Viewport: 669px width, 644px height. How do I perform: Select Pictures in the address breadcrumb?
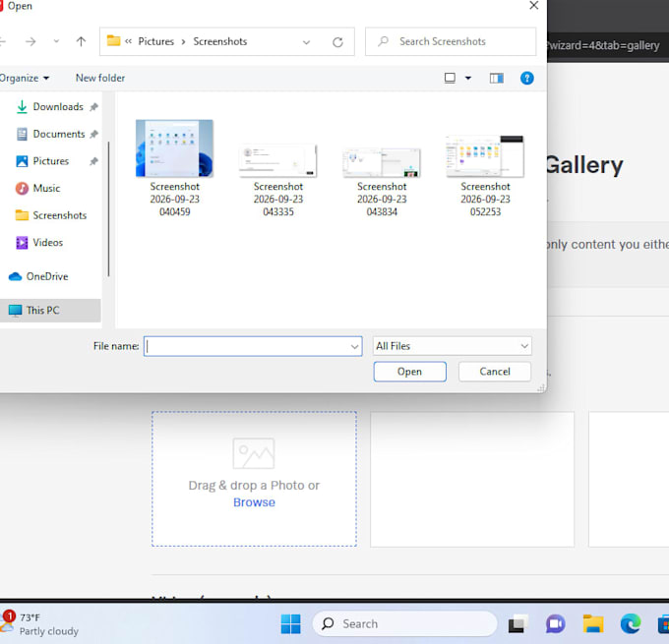coord(155,41)
